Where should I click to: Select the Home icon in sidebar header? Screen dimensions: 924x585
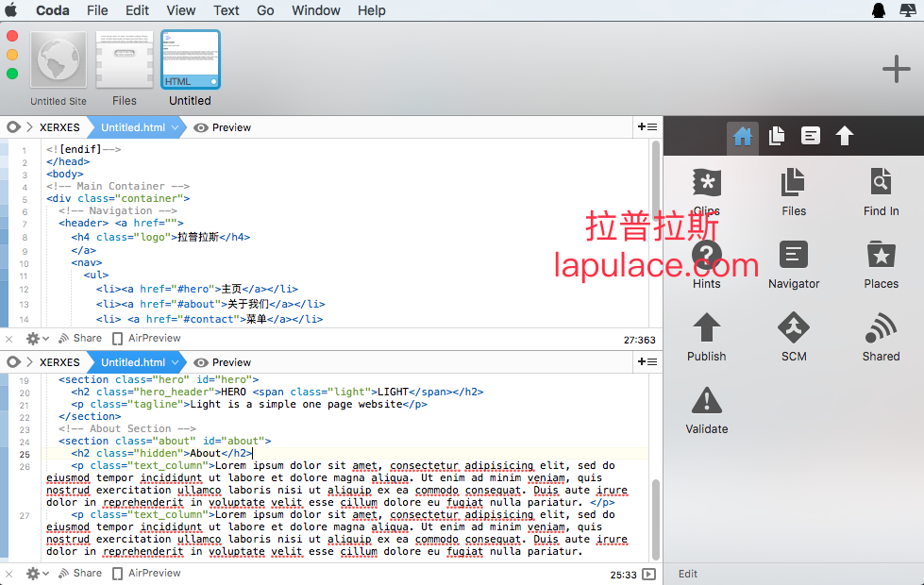tap(742, 136)
